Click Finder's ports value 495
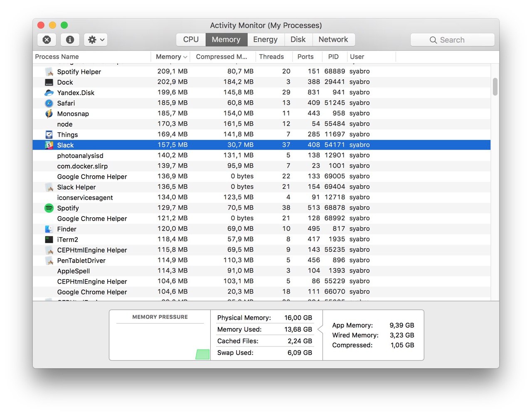The height and width of the screenshot is (415, 532). pos(314,228)
